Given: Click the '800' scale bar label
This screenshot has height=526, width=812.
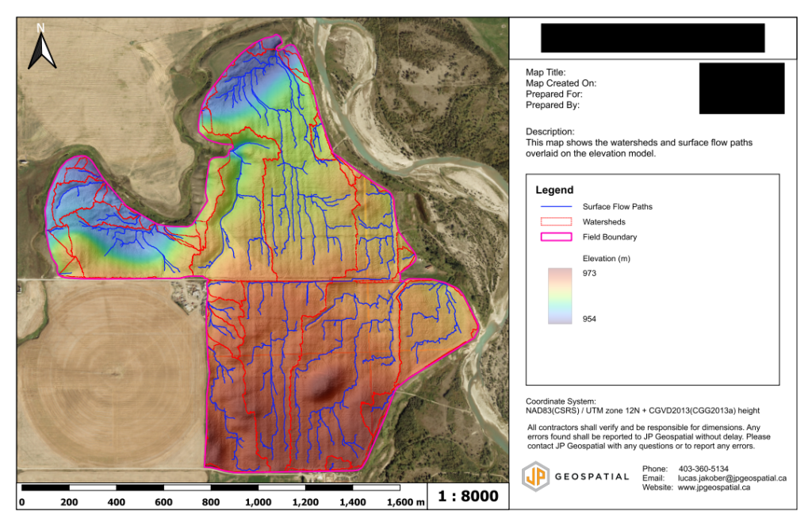Looking at the screenshot, I should (x=211, y=502).
